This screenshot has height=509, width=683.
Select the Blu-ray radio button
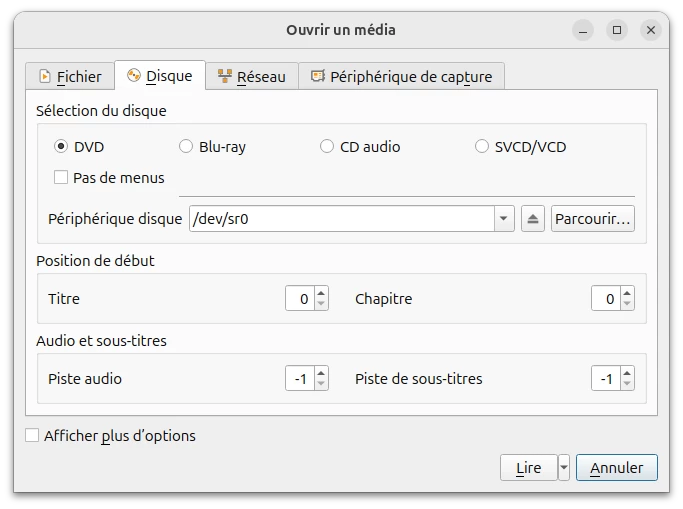186,146
